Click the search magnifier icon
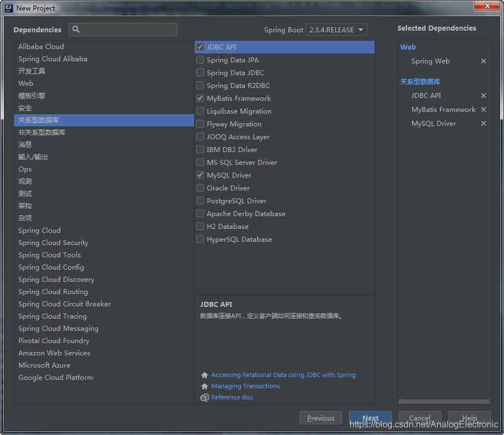The width and height of the screenshot is (504, 435). pyautogui.click(x=76, y=29)
